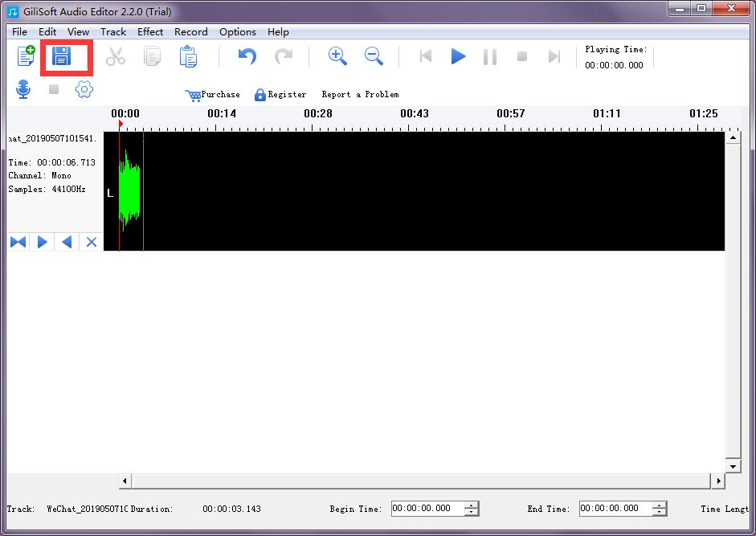Click the right-pointing triangle under track info
Image resolution: width=756 pixels, height=536 pixels.
coord(43,242)
